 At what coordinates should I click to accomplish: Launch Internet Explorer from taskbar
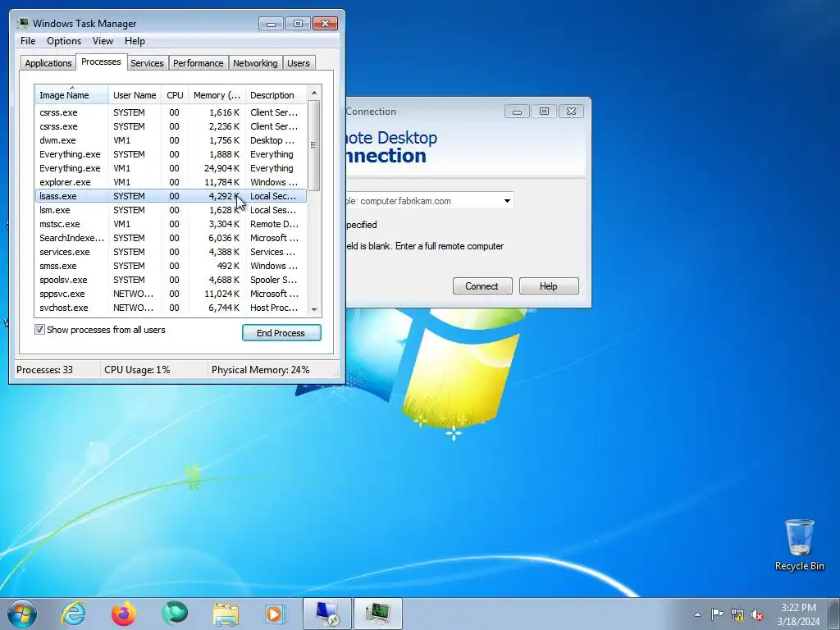tap(73, 614)
